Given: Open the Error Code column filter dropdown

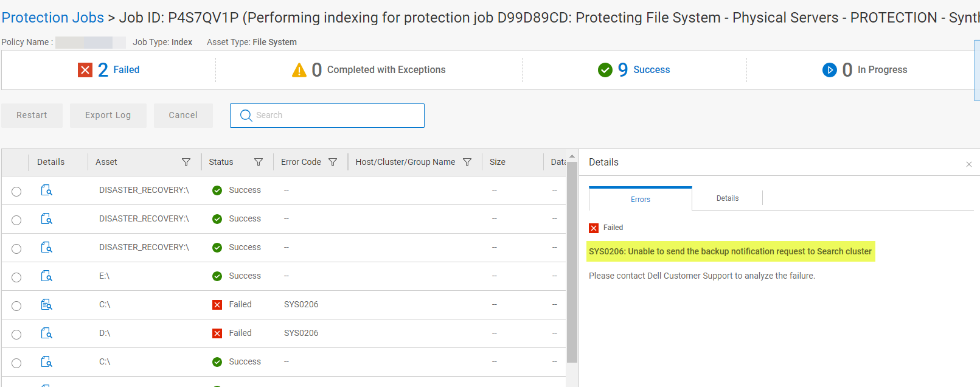Looking at the screenshot, I should pos(332,162).
